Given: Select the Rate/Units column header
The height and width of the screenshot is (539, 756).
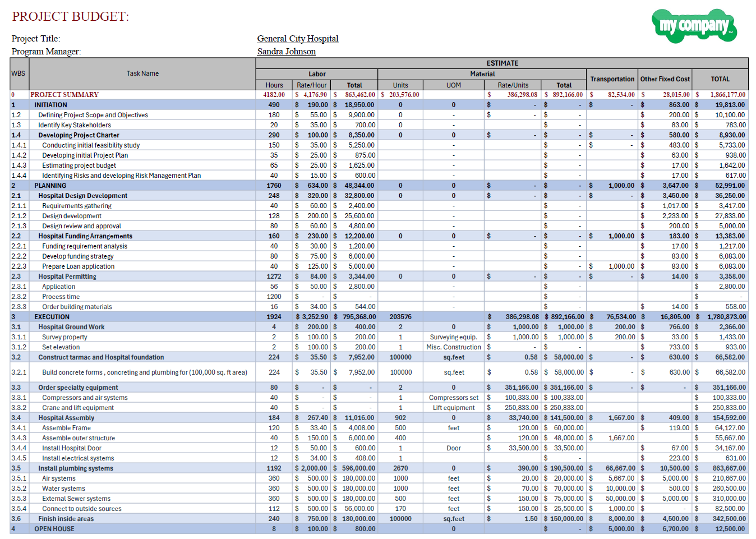Looking at the screenshot, I should point(513,85).
